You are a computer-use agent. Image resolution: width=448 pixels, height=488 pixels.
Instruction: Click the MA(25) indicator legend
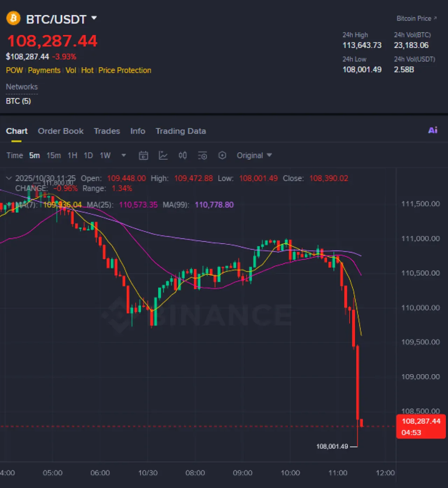pyautogui.click(x=122, y=205)
